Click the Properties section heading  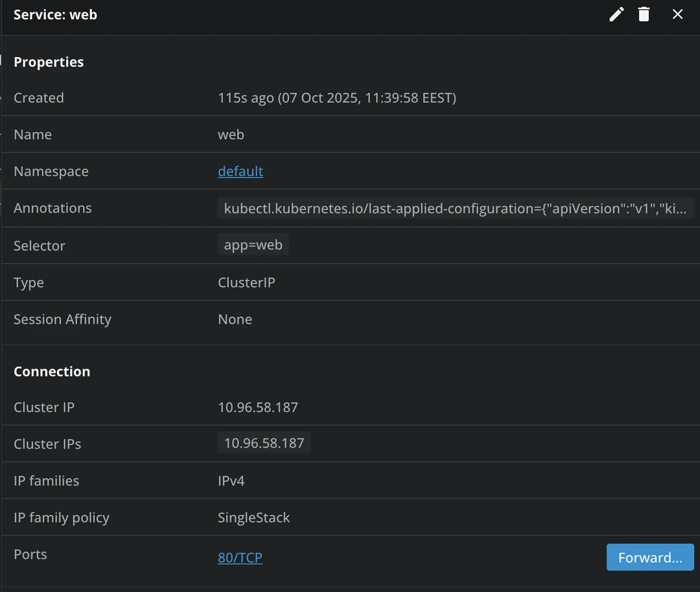coord(49,62)
